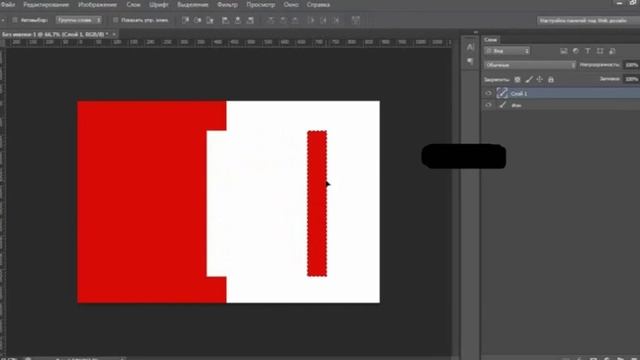Image resolution: width=640 pixels, height=360 pixels.
Task: Click distribute vertical centers icon
Action: pos(283,20)
